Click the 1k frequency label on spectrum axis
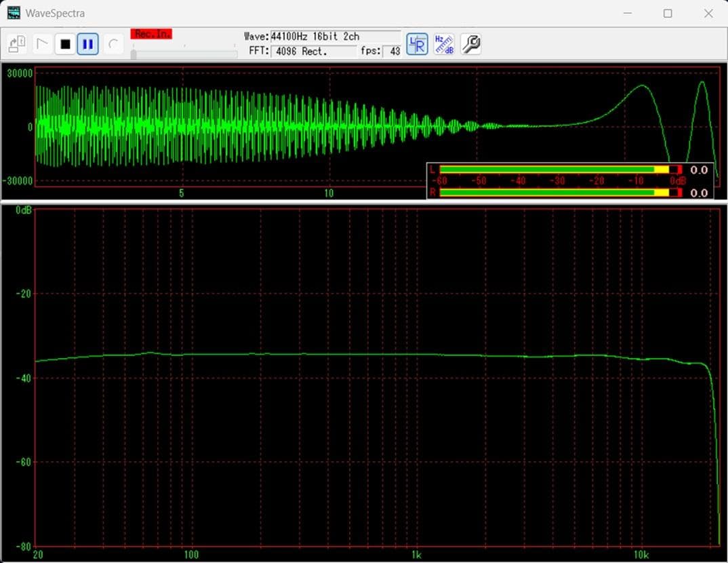This screenshot has width=728, height=563. 416,554
